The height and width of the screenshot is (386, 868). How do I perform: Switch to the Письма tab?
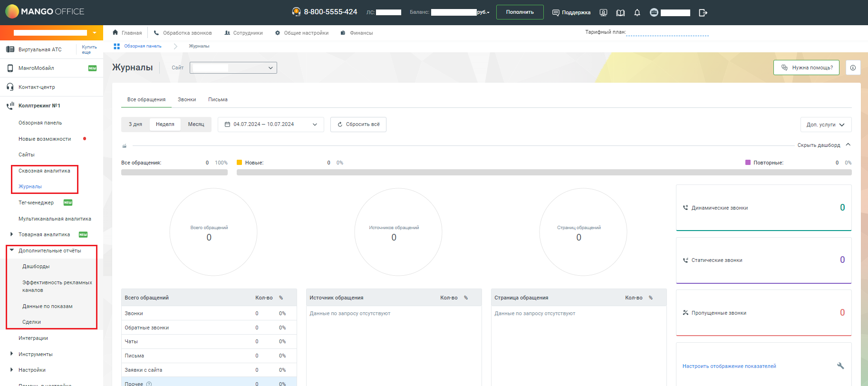click(218, 99)
